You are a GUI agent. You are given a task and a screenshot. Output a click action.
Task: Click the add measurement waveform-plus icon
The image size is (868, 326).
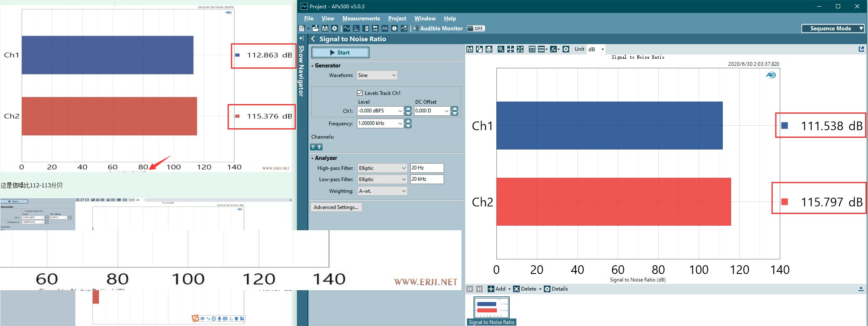coord(404,28)
